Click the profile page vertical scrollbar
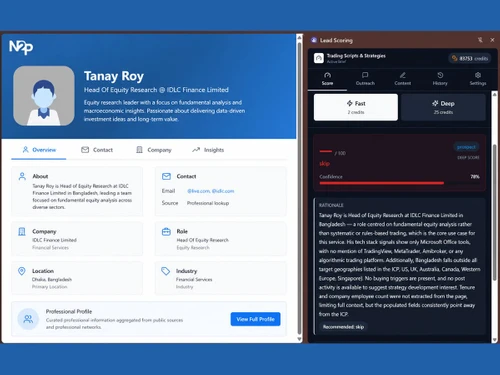The image size is (500, 375). coord(299,188)
